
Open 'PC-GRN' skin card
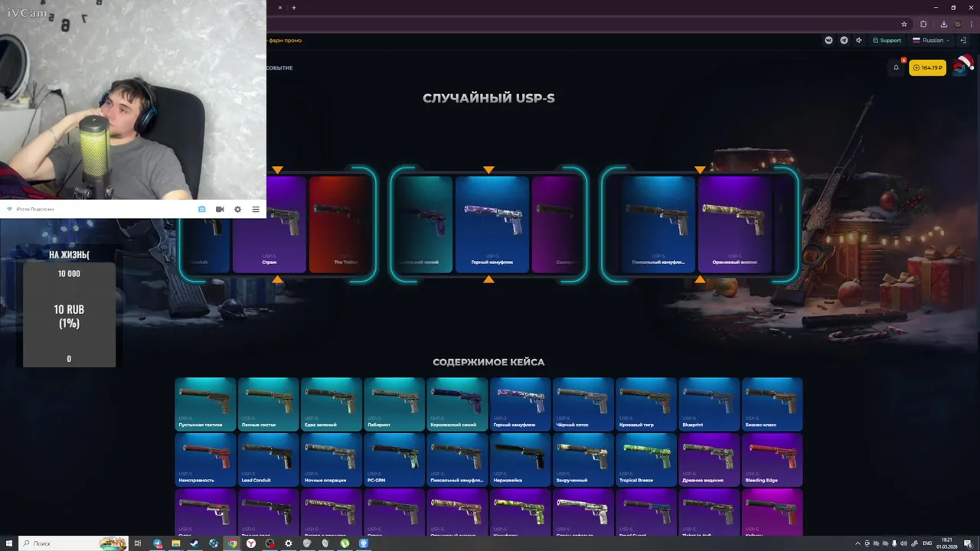[394, 460]
